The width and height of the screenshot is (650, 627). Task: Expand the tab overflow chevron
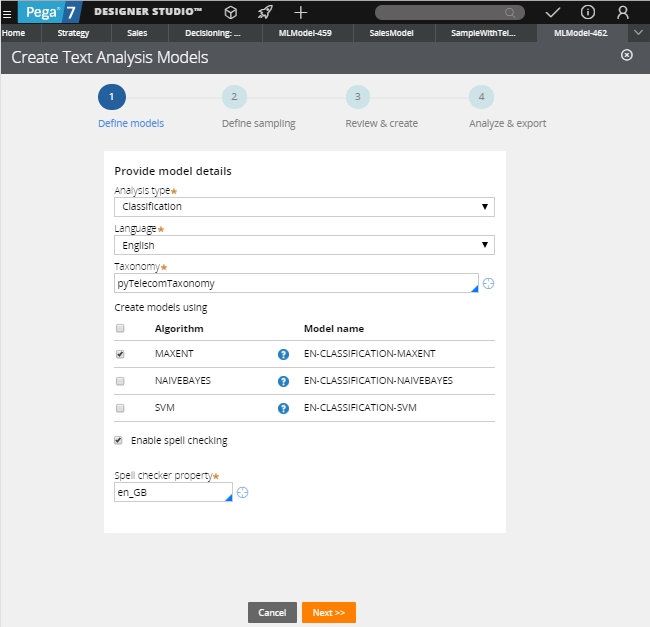[638, 32]
